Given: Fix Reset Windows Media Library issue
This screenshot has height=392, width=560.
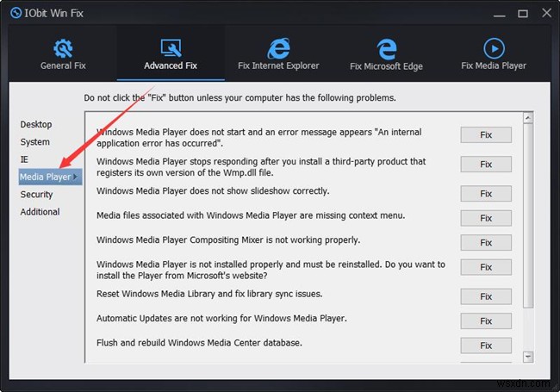Looking at the screenshot, I should coord(486,296).
